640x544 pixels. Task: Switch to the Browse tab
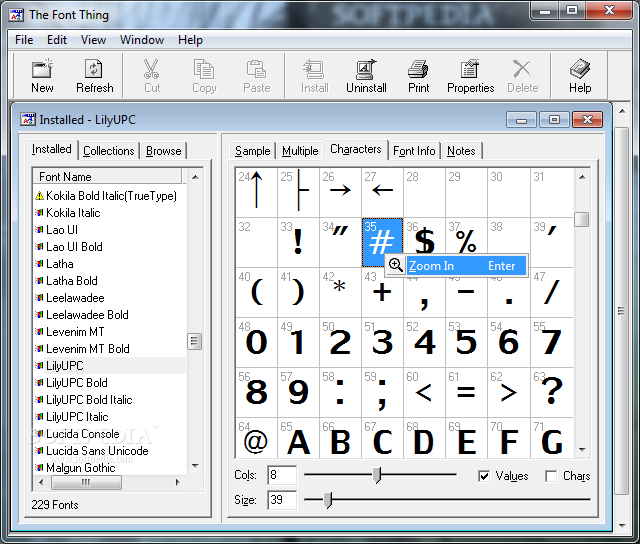[163, 151]
